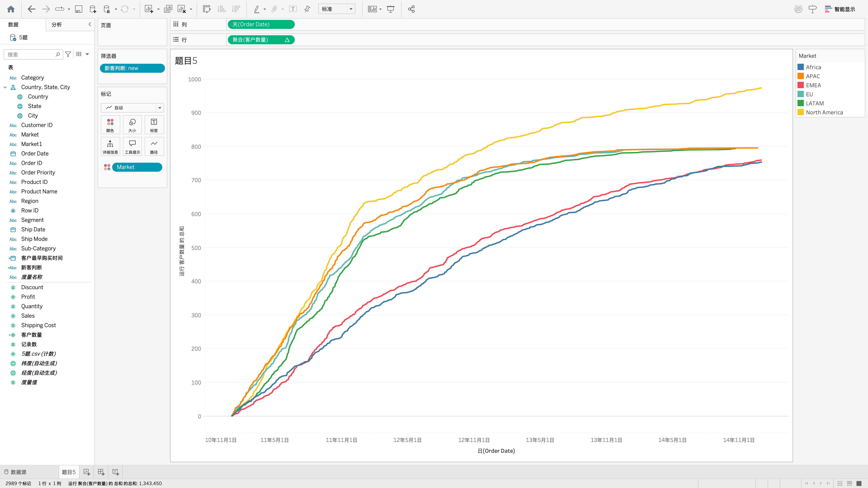The height and width of the screenshot is (488, 868).
Task: Click the duplicate sheet toolbar icon
Action: (x=168, y=9)
